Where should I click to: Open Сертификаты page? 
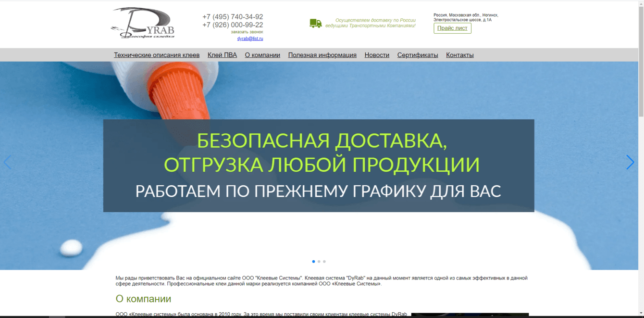[x=418, y=55]
